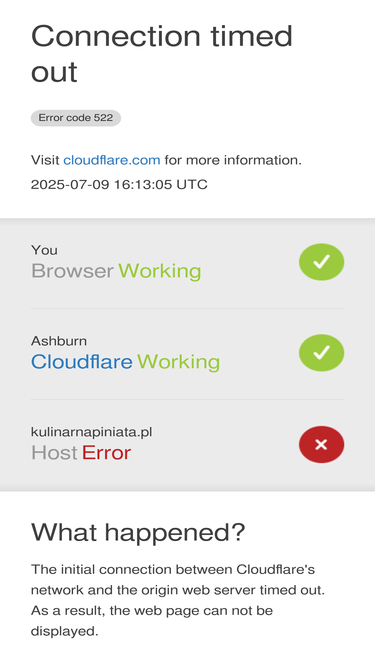
Task: Click the Error code 522 badge
Action: point(76,118)
